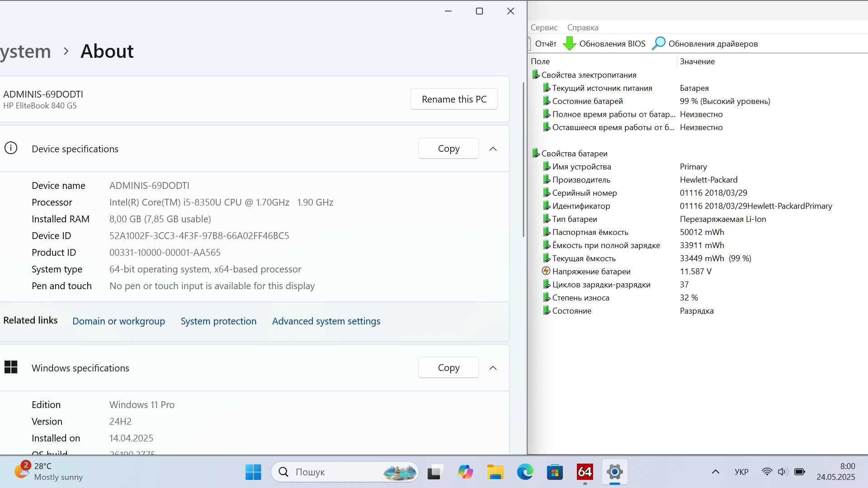Select the Тип батареи row

point(698,219)
